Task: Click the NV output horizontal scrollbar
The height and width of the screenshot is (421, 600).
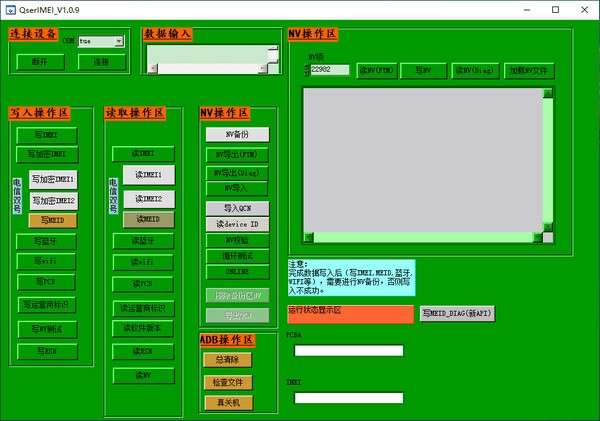Action: click(x=423, y=238)
